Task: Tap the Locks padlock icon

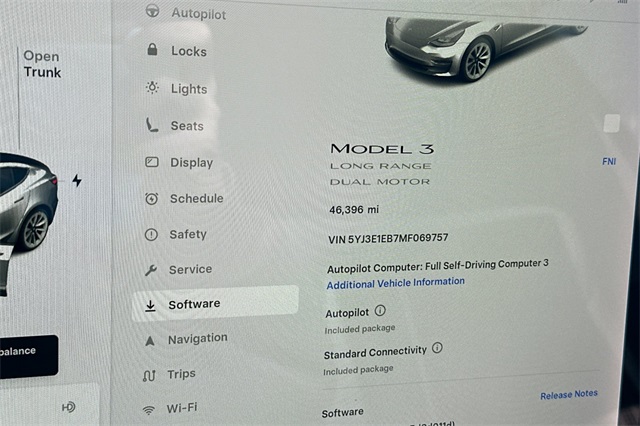Action: pyautogui.click(x=152, y=49)
